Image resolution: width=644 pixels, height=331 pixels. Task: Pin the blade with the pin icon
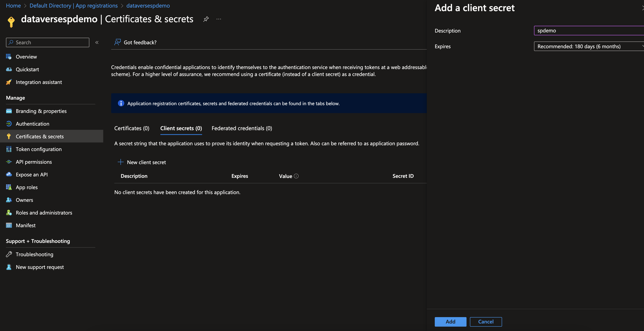tap(206, 19)
